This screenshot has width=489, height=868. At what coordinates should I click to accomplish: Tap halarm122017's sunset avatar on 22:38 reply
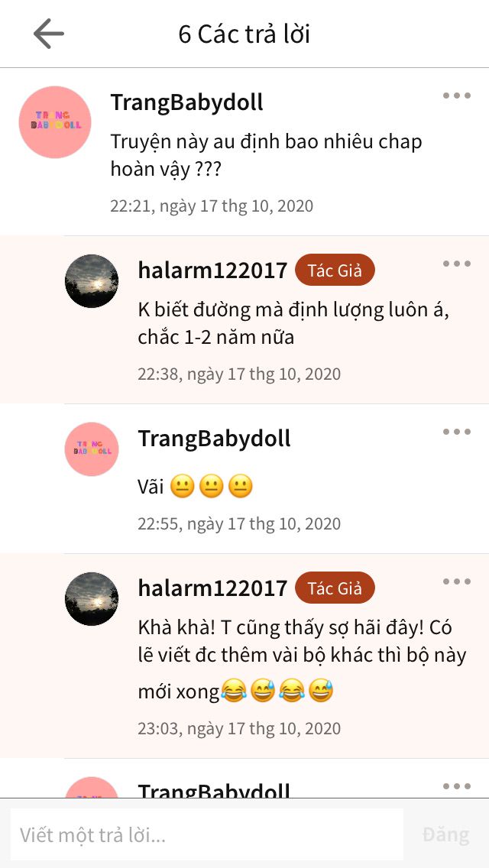tap(92, 281)
